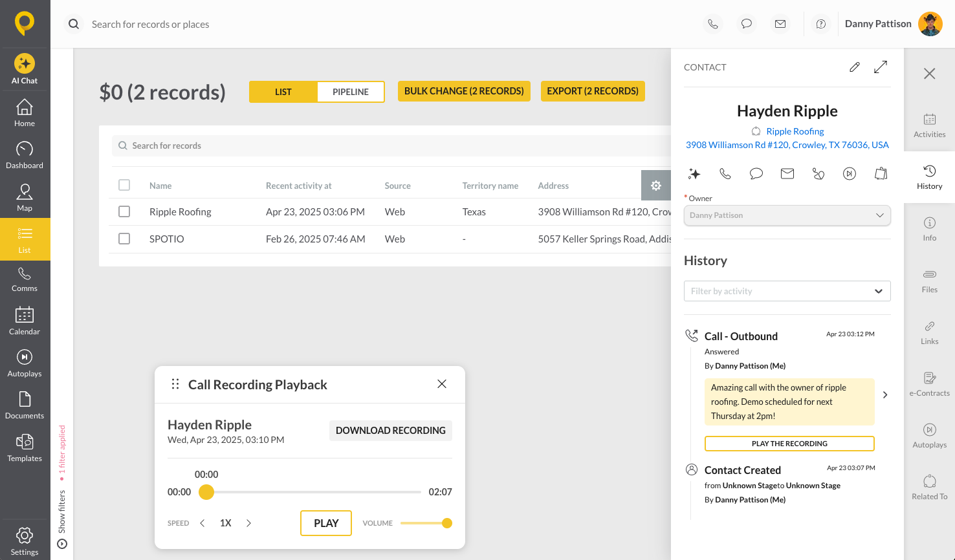Expand the contact panel to full view

coord(880,67)
